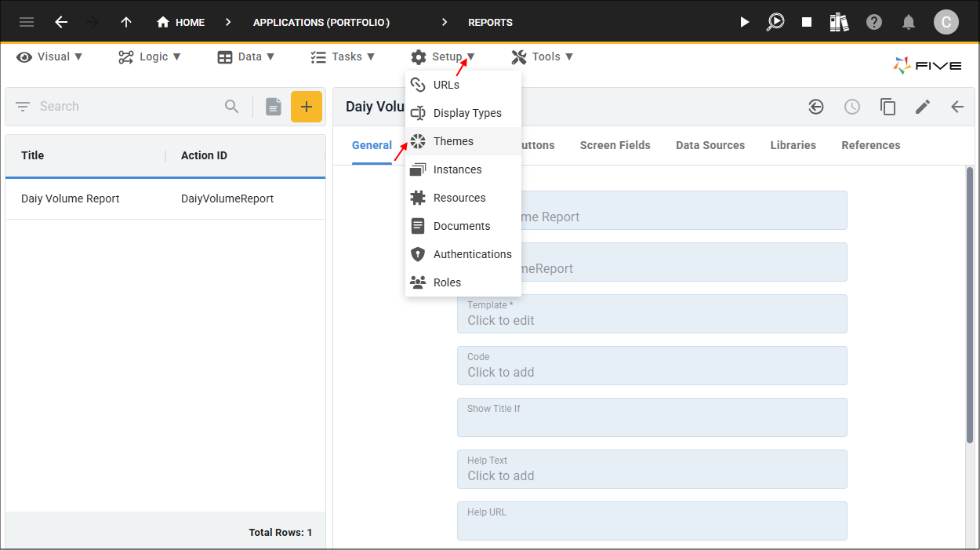Go to HOME breadcrumb
Viewport: 980px width, 550px height.
[x=181, y=22]
